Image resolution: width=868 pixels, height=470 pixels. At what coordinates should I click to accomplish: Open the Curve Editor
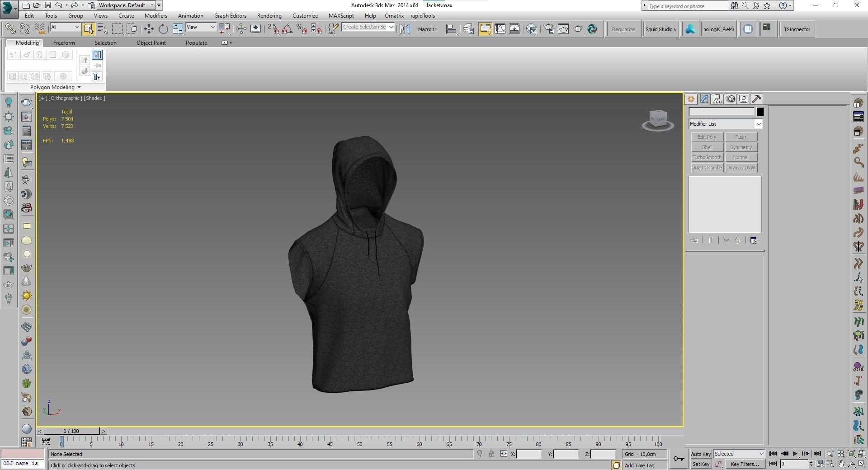[500, 29]
